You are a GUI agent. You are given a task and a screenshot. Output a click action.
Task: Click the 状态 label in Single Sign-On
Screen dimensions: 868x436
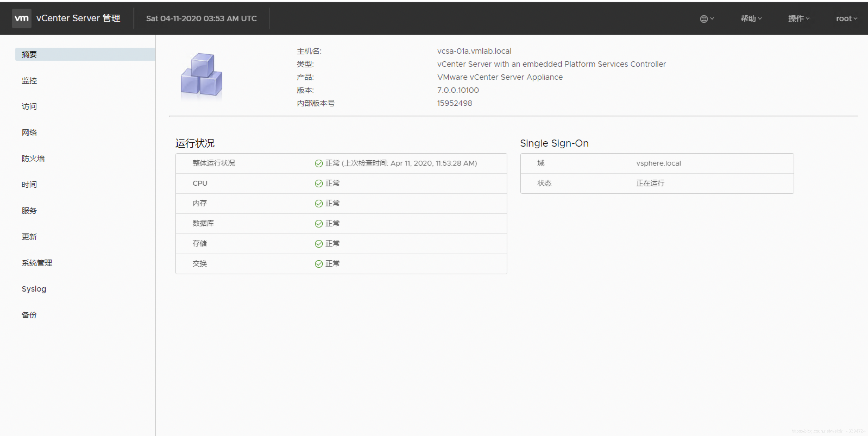[x=544, y=183]
